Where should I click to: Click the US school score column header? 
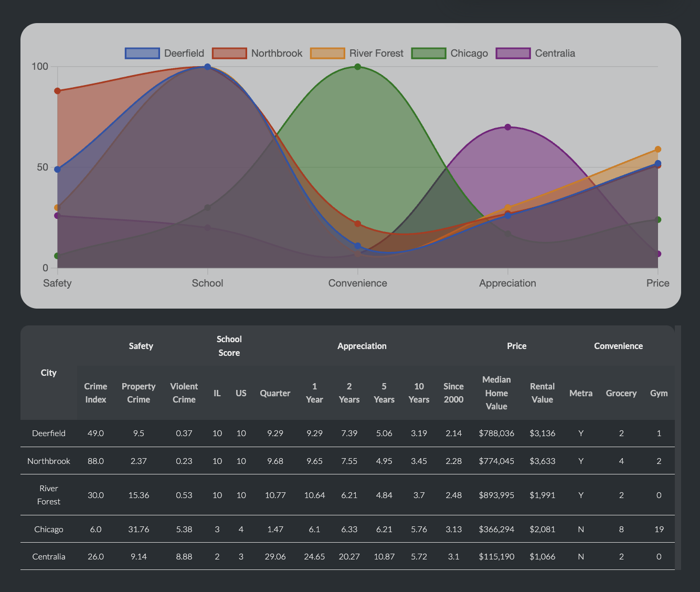click(241, 393)
